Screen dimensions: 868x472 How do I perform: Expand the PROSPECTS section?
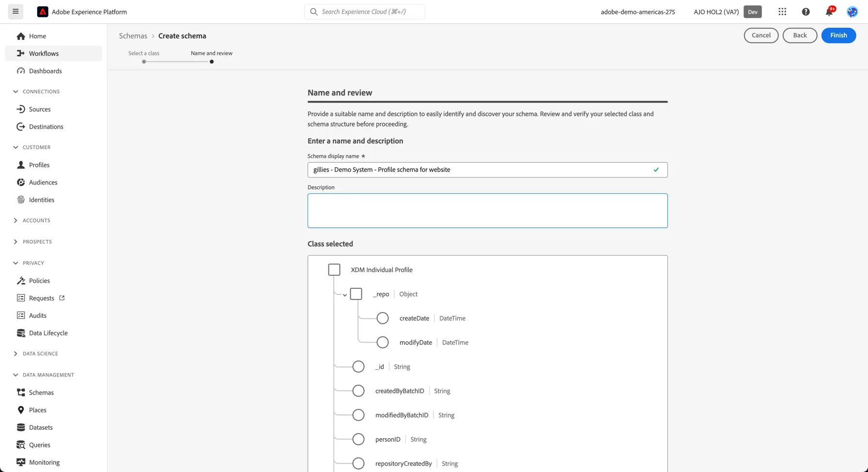[x=15, y=242]
